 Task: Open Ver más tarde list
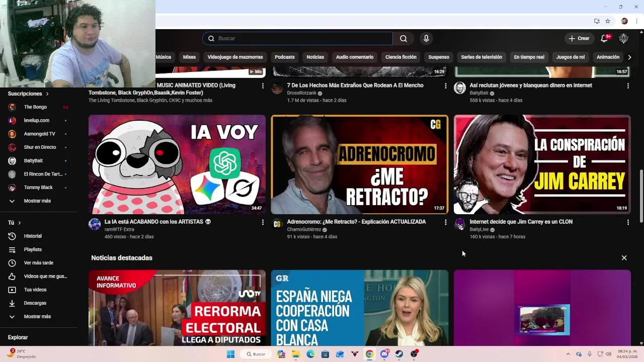point(39,263)
